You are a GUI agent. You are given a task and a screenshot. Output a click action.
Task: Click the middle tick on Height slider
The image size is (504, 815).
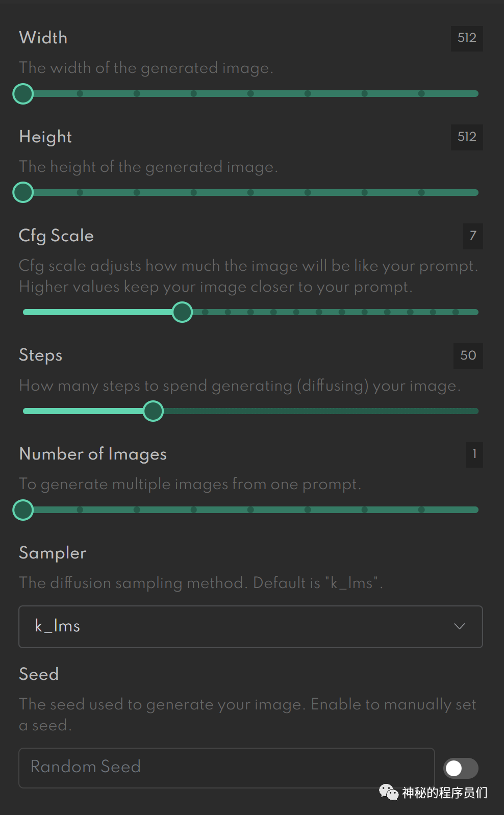pyautogui.click(x=250, y=193)
